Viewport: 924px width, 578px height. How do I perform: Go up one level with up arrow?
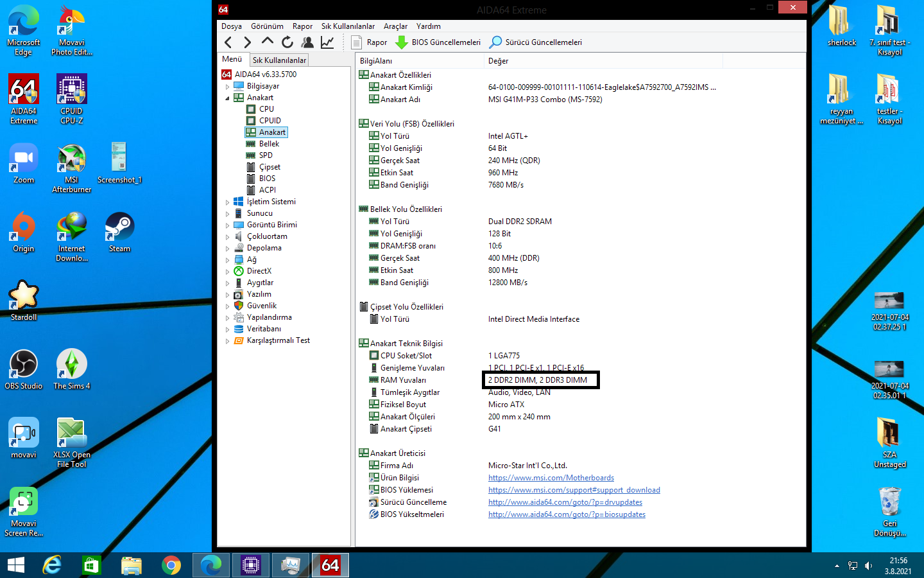(268, 42)
